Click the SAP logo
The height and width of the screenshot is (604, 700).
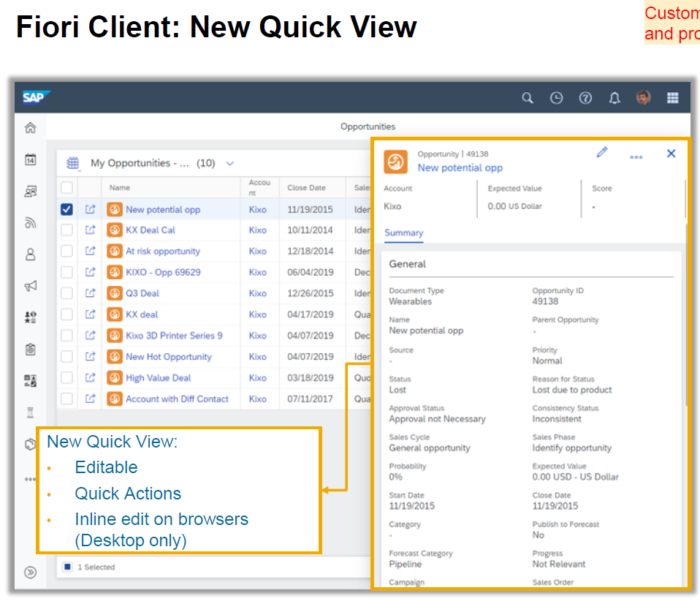pos(36,97)
